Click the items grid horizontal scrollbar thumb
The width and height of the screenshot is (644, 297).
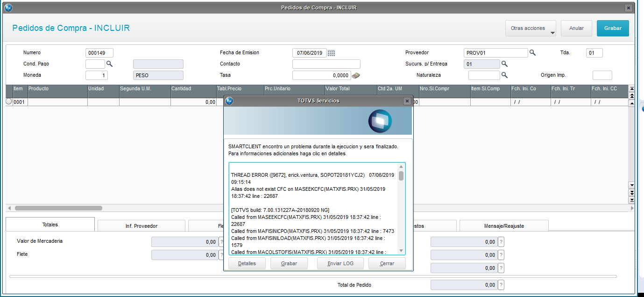[58, 208]
